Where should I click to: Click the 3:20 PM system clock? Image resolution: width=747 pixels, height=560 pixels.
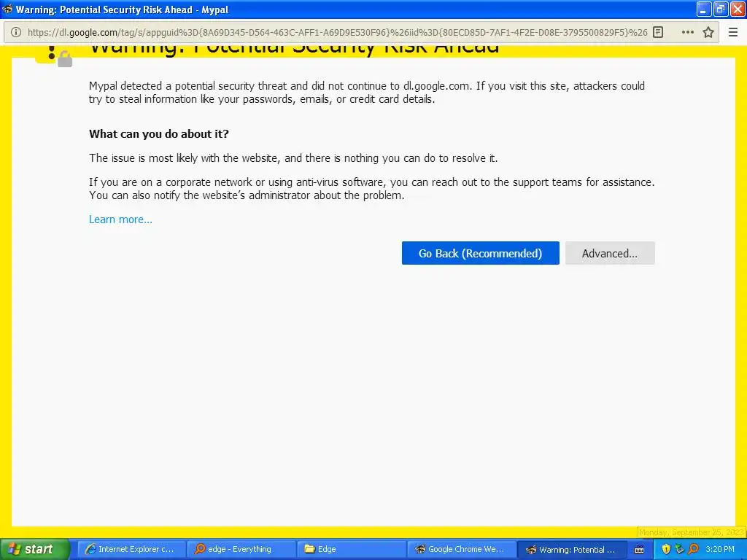(x=720, y=549)
